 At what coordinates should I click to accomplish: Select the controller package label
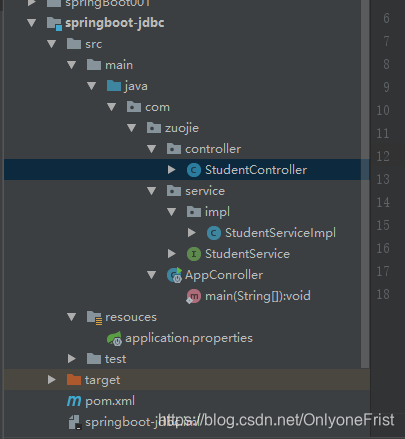pyautogui.click(x=213, y=149)
